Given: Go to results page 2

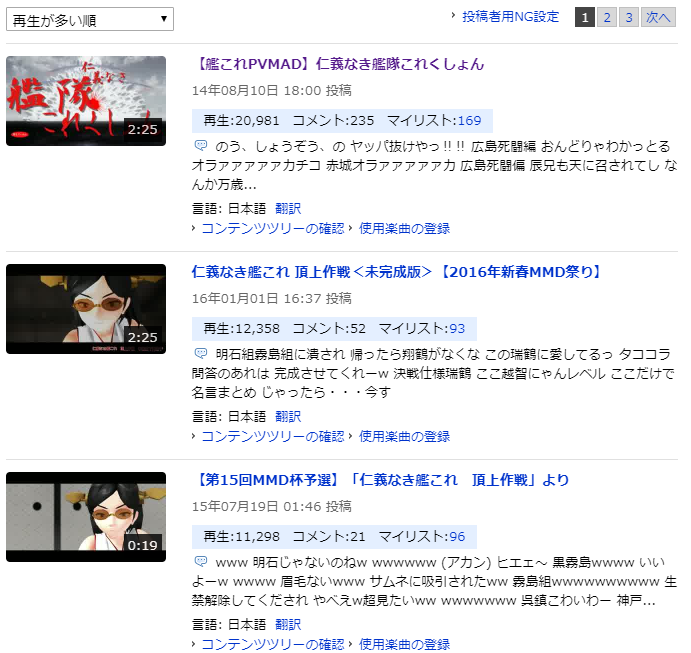Looking at the screenshot, I should point(607,17).
